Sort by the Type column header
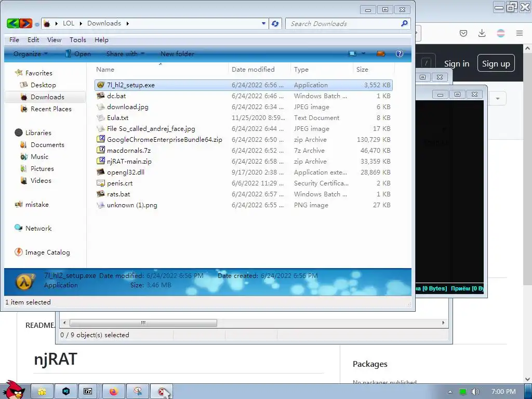 [x=322, y=69]
